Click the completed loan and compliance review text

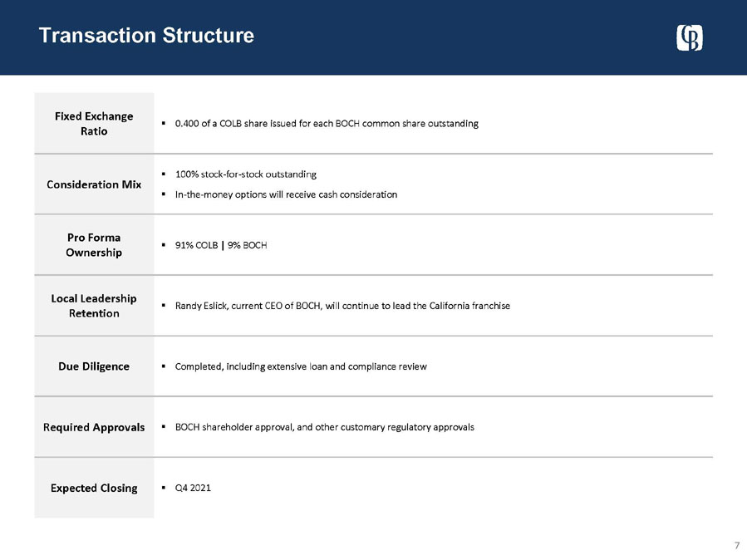(300, 366)
